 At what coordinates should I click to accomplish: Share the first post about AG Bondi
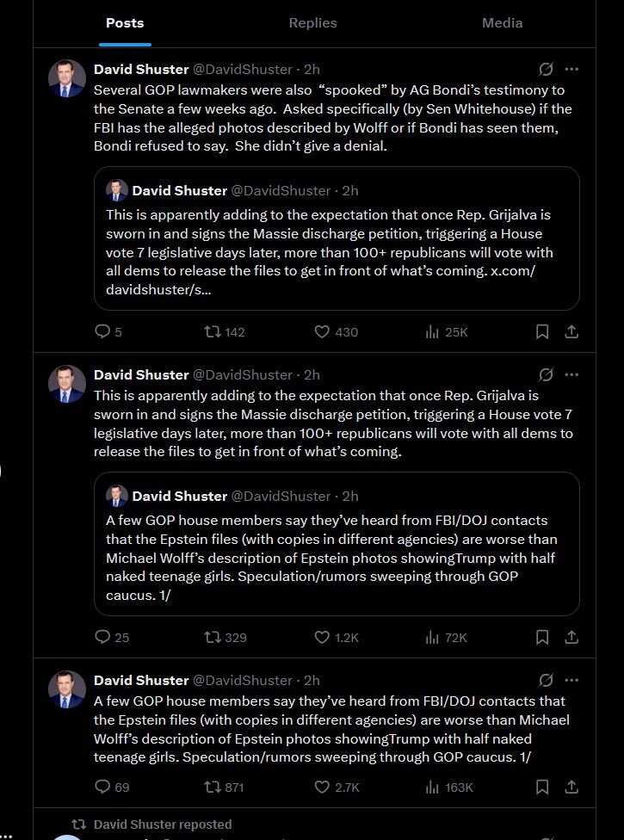(x=571, y=331)
